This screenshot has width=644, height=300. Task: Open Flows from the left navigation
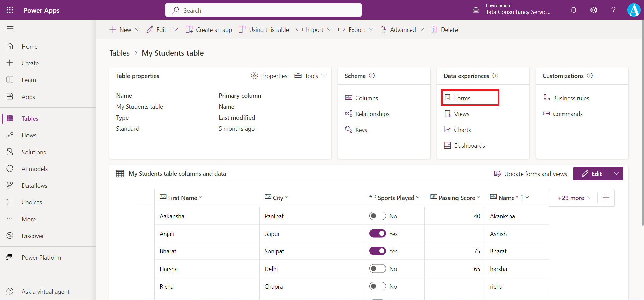pyautogui.click(x=29, y=135)
